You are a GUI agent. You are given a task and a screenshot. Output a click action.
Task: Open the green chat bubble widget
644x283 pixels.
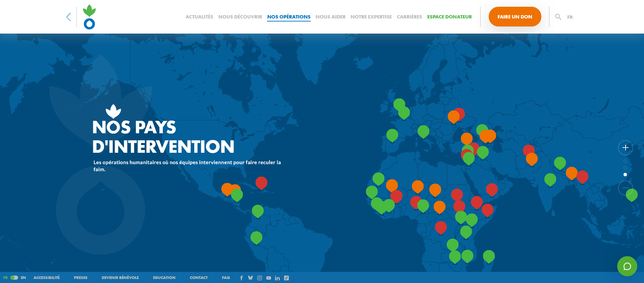(x=627, y=266)
